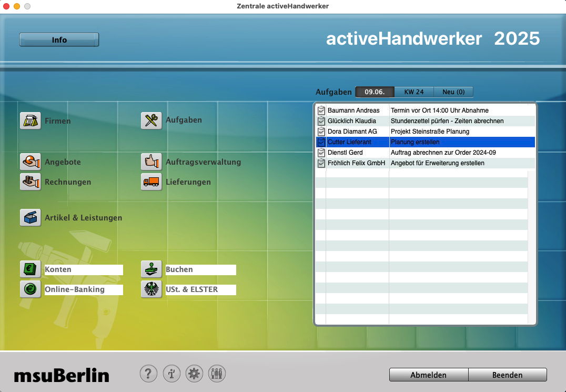Select the Cutter Lieferant name

349,142
